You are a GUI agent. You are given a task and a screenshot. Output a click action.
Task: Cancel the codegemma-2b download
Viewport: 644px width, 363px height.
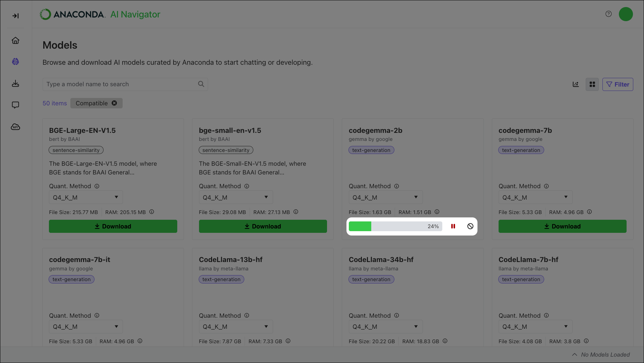point(470,226)
